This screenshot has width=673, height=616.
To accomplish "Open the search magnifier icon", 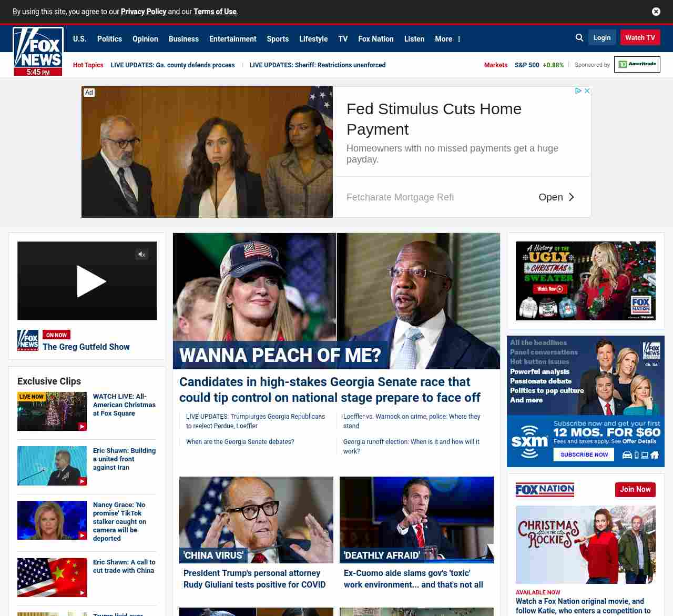I will click(579, 38).
